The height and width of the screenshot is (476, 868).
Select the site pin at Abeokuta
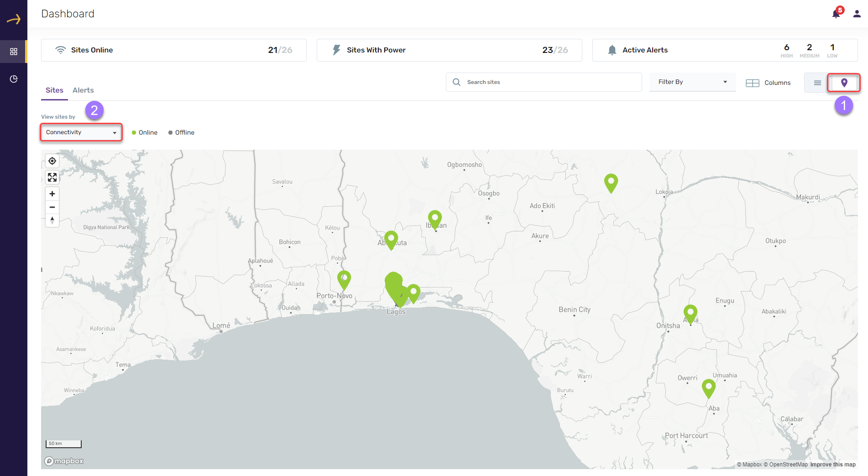pos(391,240)
